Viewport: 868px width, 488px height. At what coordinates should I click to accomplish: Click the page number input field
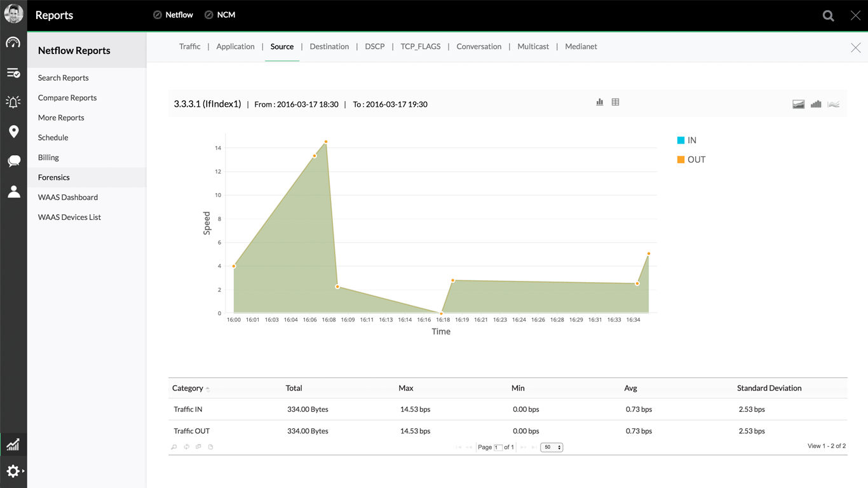498,447
